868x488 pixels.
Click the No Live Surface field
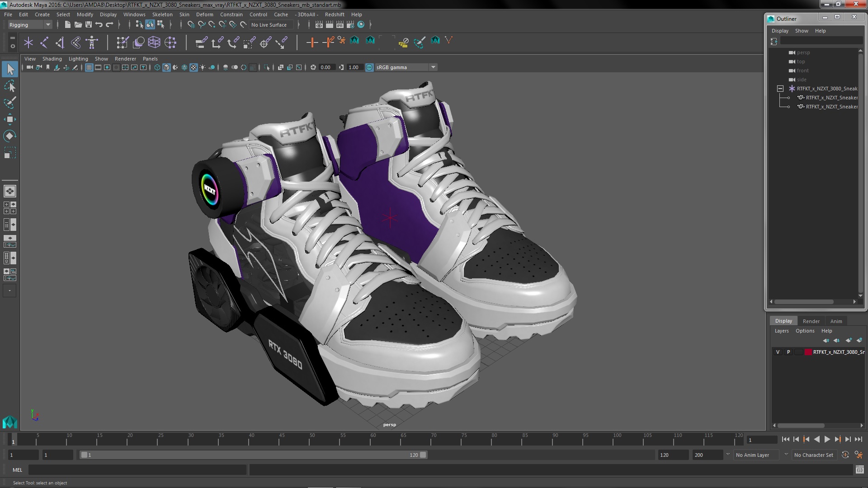[270, 25]
